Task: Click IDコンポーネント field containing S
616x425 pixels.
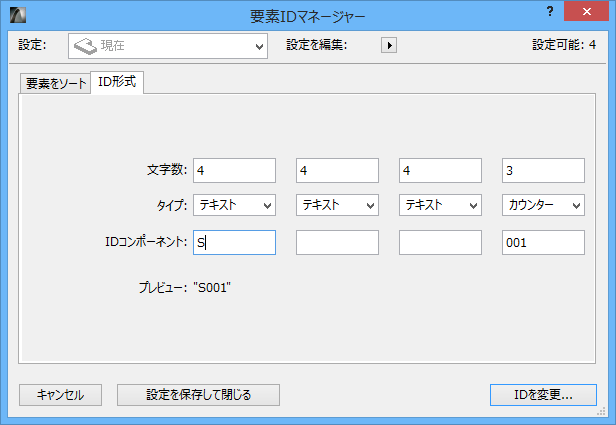Action: coord(235,242)
